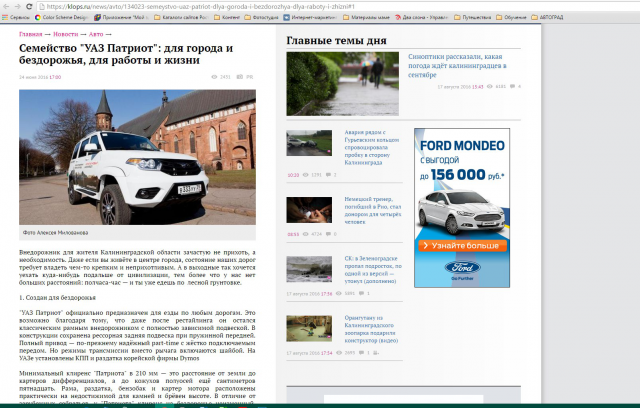This screenshot has width=640, height=408.
Task: Click the comments icon under the Немецкий тренер story
Action: (x=328, y=234)
